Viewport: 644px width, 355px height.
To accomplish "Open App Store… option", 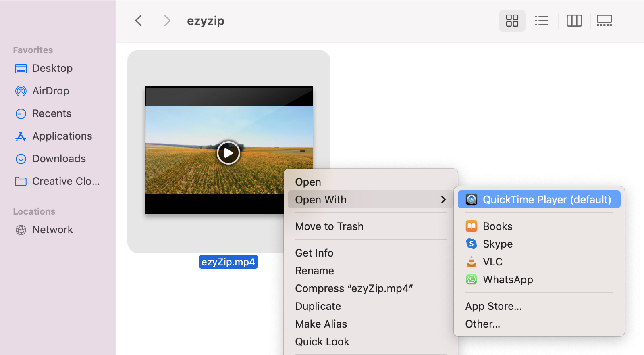I will (493, 306).
